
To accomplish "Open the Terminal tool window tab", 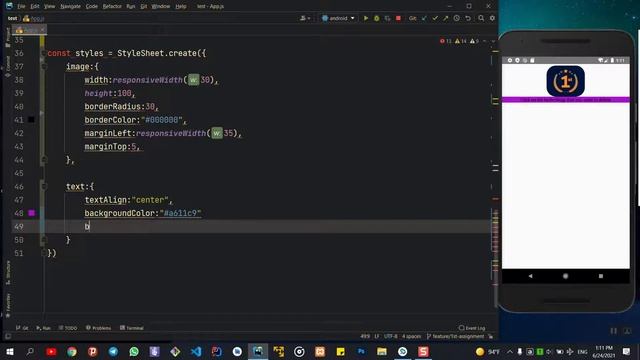I will coord(132,328).
